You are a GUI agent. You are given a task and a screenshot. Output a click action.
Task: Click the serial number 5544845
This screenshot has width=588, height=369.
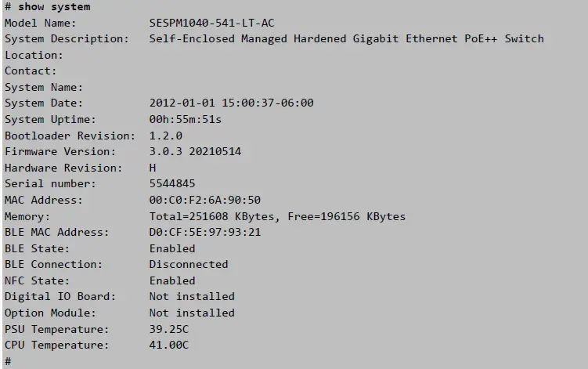(x=172, y=184)
